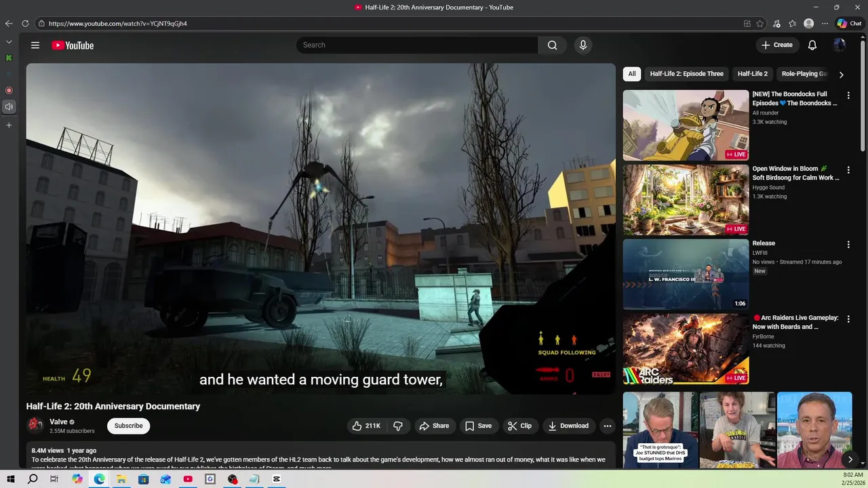
Task: Open the FyrBorne channel name
Action: pos(763,336)
